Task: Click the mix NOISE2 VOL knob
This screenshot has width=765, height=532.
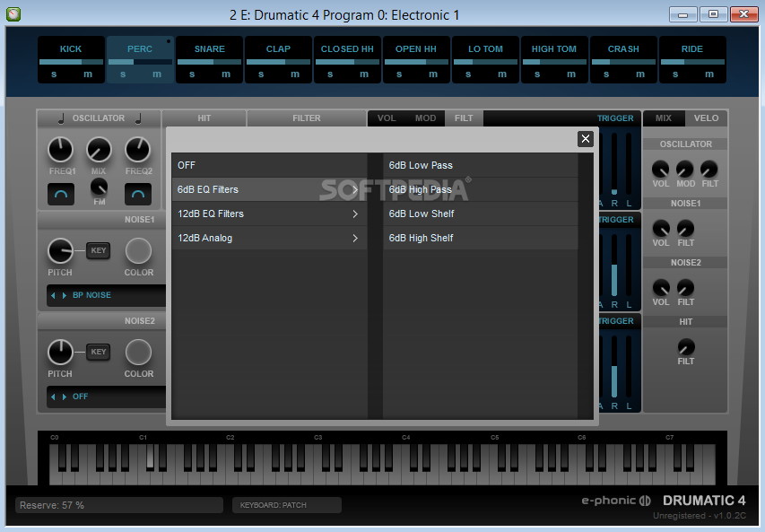Action: [x=661, y=287]
